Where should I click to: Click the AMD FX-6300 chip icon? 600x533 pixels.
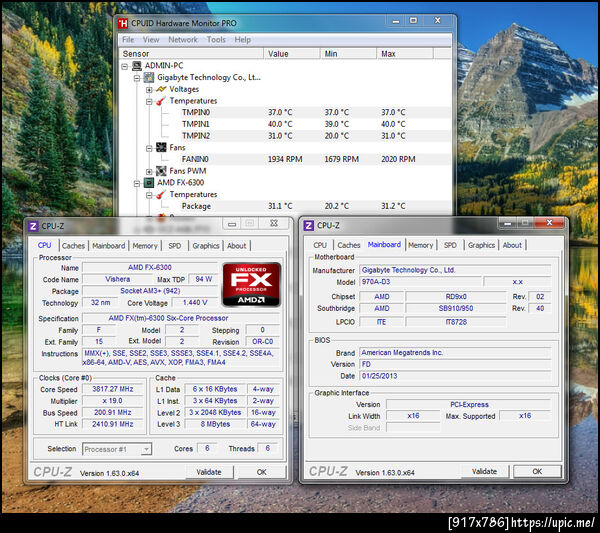point(149,183)
